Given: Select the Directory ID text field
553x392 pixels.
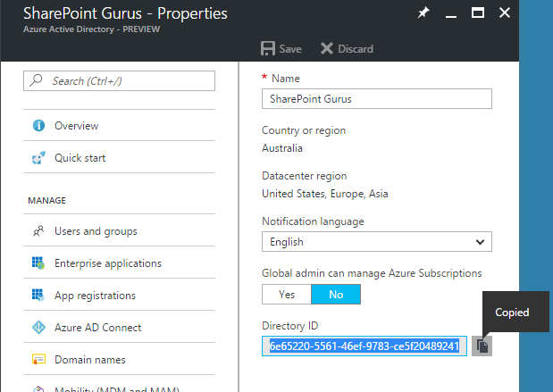Looking at the screenshot, I should coord(364,346).
